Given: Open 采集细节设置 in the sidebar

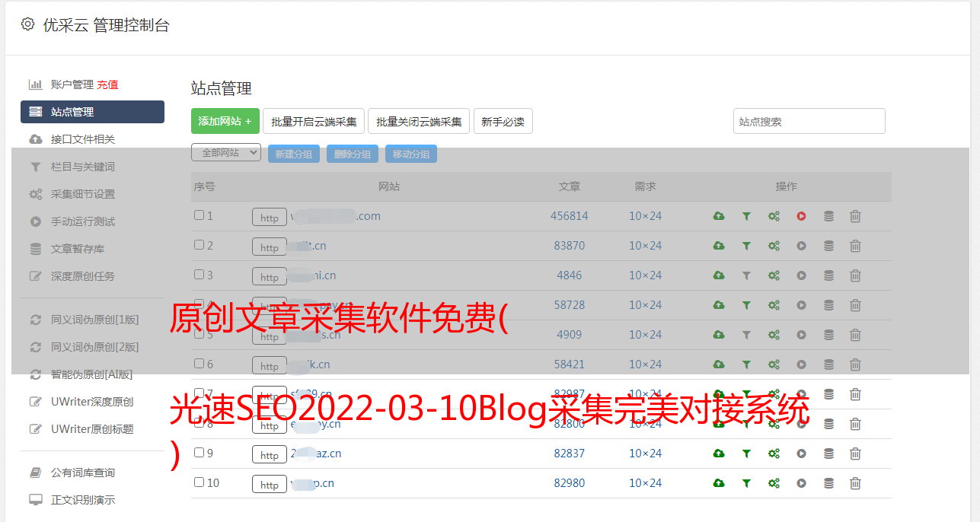Looking at the screenshot, I should click(83, 194).
